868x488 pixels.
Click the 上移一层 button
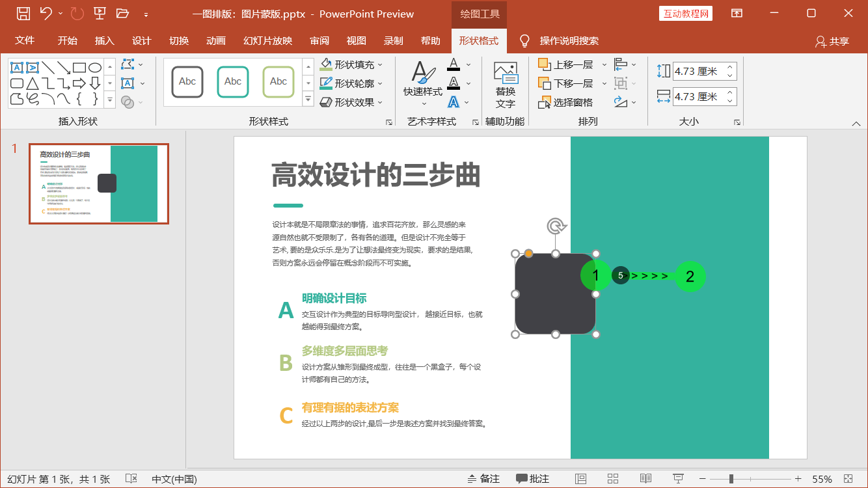566,64
